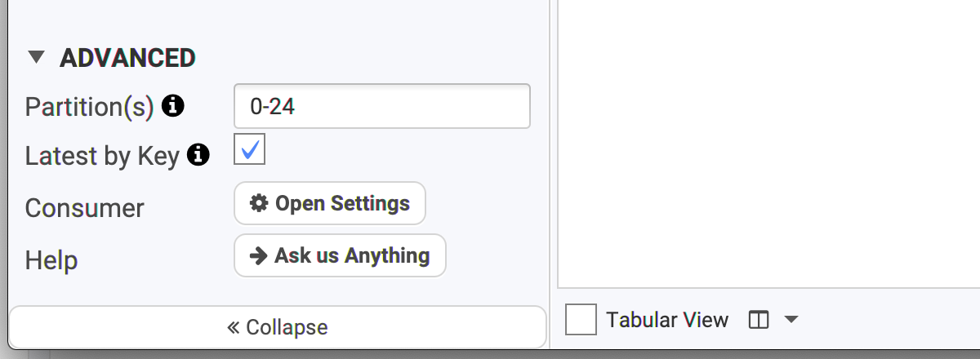Click inside the empty results pane
The width and height of the screenshot is (980, 359).
pyautogui.click(x=768, y=143)
